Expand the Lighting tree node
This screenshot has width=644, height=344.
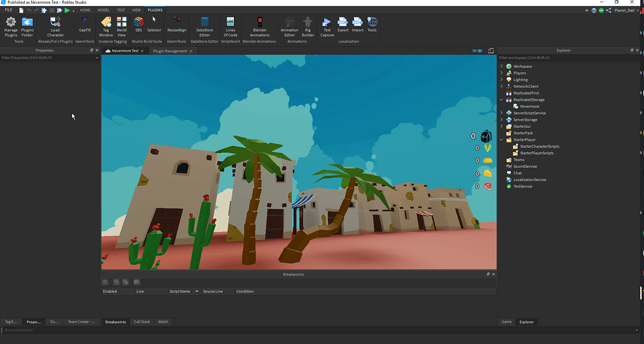pos(502,80)
